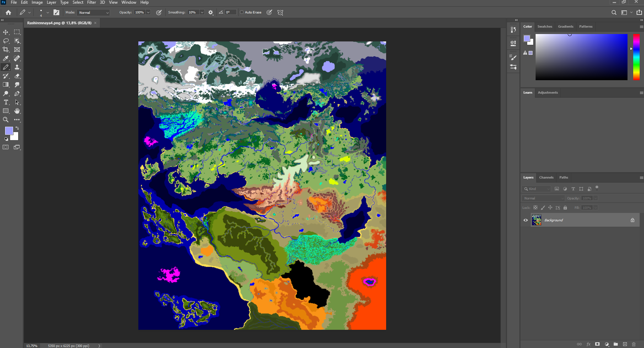
Task: Open smoothing options gear icon
Action: coord(211,12)
